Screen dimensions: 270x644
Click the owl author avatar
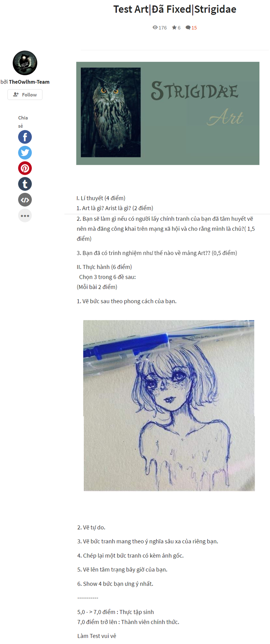point(25,63)
